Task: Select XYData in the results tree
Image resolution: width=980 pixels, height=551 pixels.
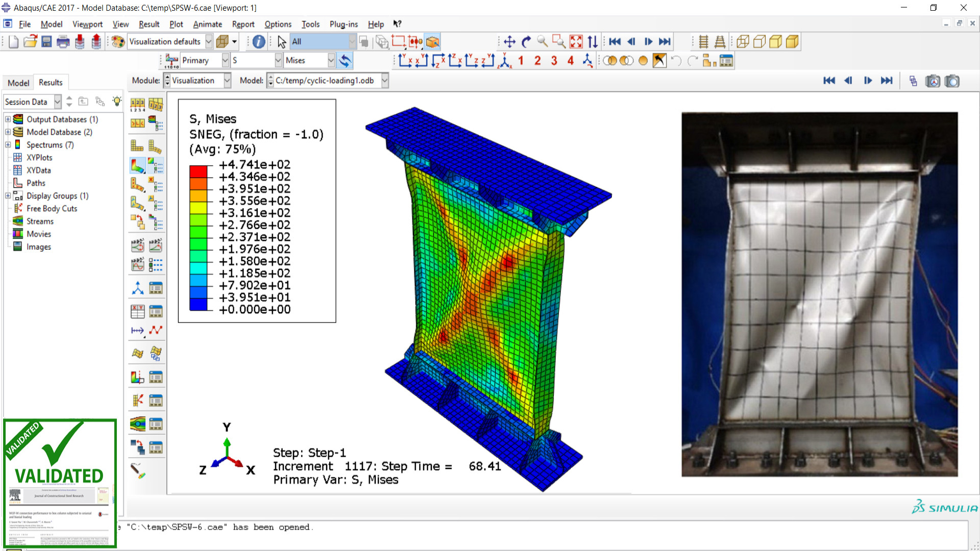Action: tap(38, 170)
